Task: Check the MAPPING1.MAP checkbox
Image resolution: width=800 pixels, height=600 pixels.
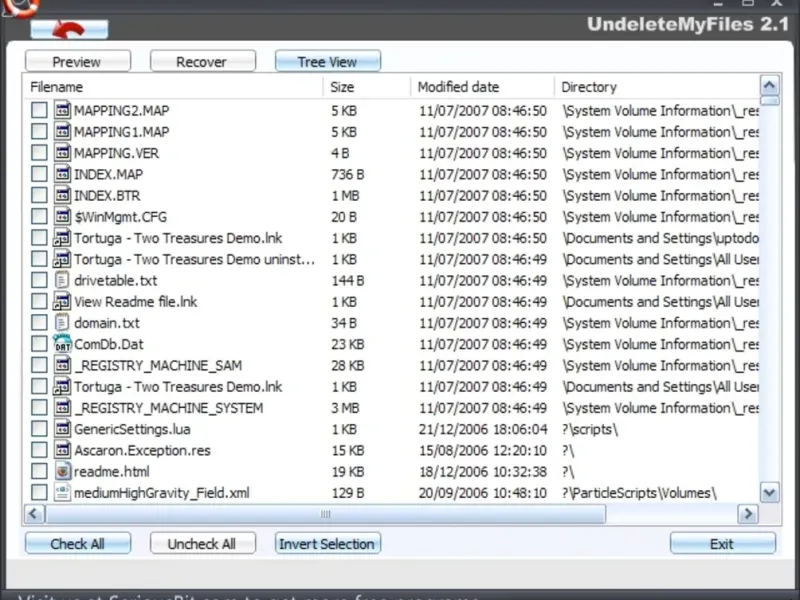Action: pyautogui.click(x=39, y=132)
